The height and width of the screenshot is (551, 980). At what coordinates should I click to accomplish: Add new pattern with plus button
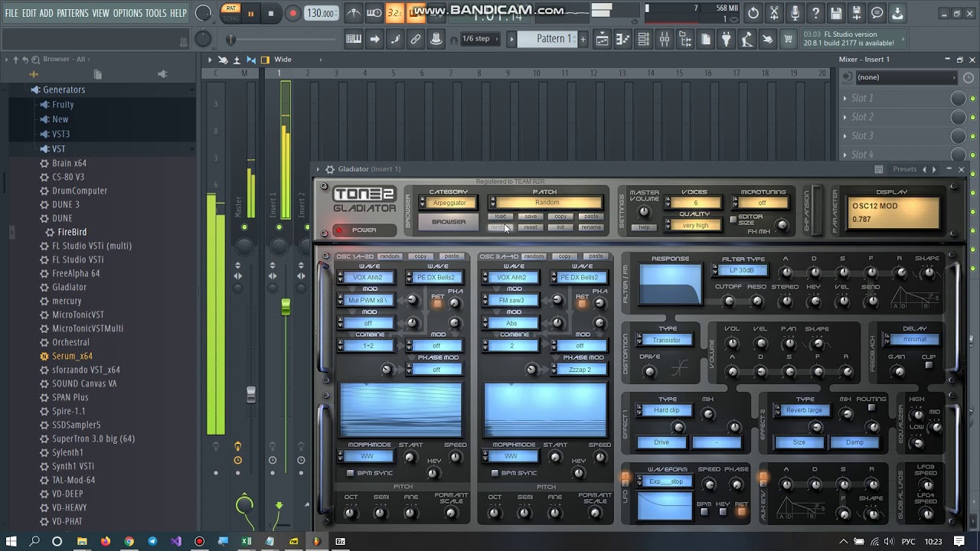point(583,39)
